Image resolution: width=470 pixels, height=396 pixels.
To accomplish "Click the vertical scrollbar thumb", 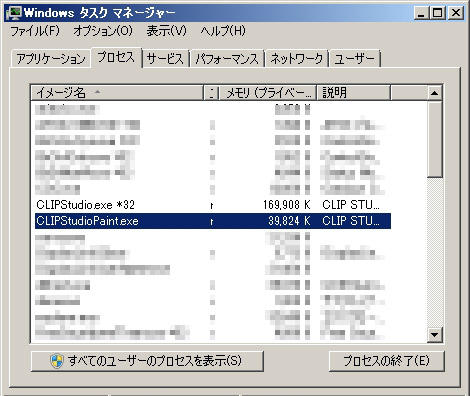I will [434, 139].
